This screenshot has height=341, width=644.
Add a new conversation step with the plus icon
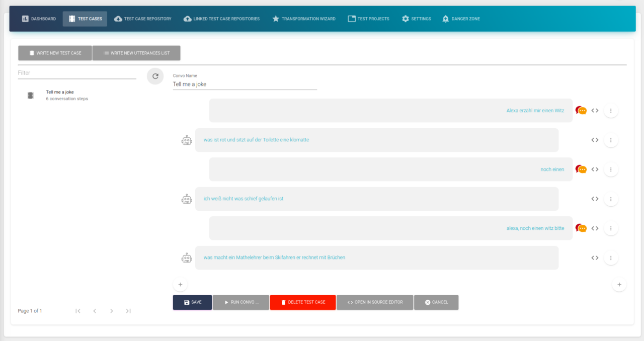[x=180, y=284]
